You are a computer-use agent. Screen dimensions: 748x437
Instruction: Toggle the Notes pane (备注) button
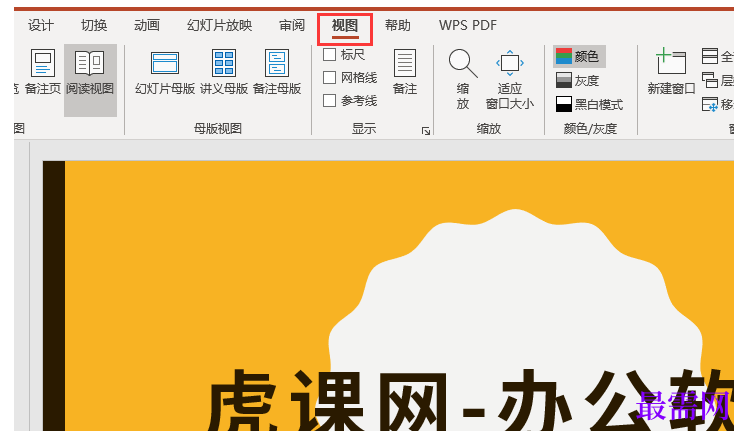[405, 73]
